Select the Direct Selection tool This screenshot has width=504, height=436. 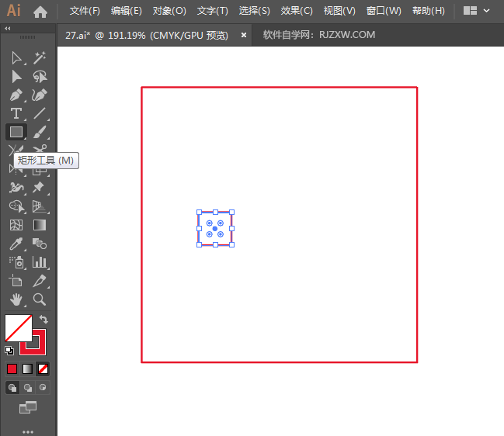point(16,77)
